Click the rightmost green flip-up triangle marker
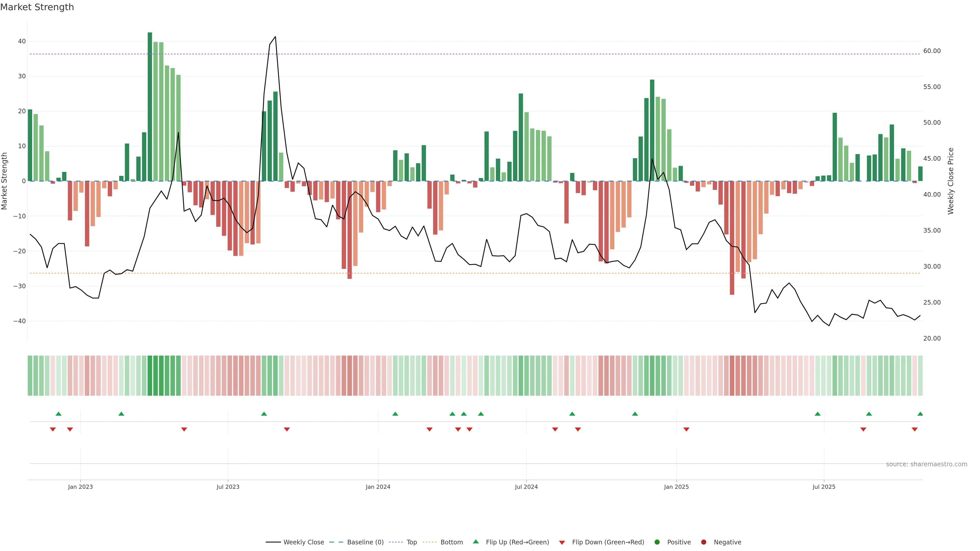 pos(920,414)
